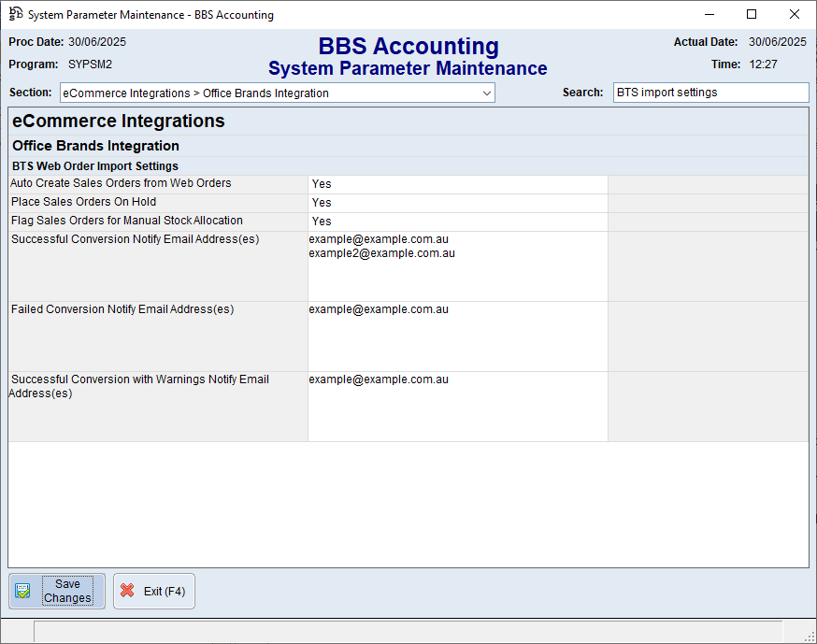Click into the Search field
Image resolution: width=817 pixels, height=644 pixels.
[x=710, y=93]
